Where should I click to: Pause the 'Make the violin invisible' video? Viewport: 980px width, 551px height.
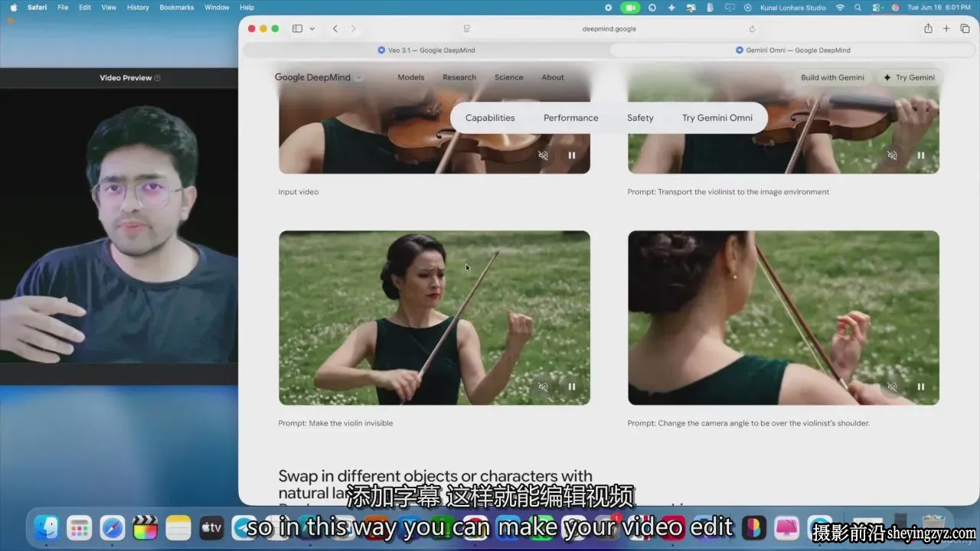point(571,386)
